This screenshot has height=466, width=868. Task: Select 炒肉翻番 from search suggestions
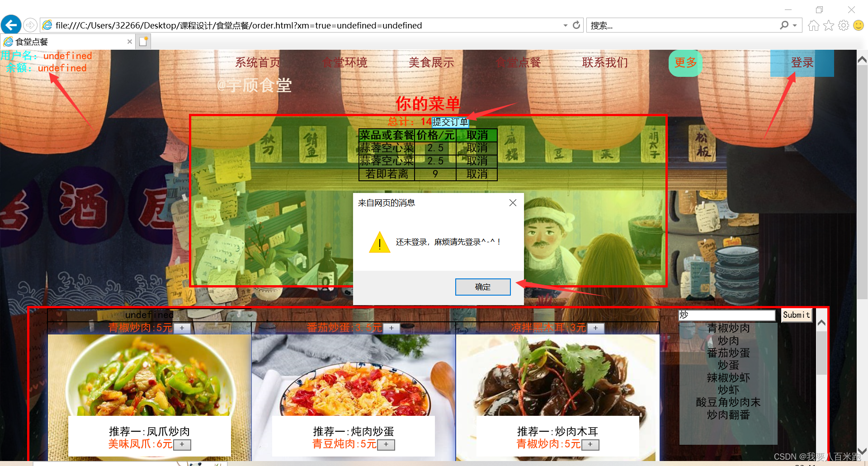point(728,414)
